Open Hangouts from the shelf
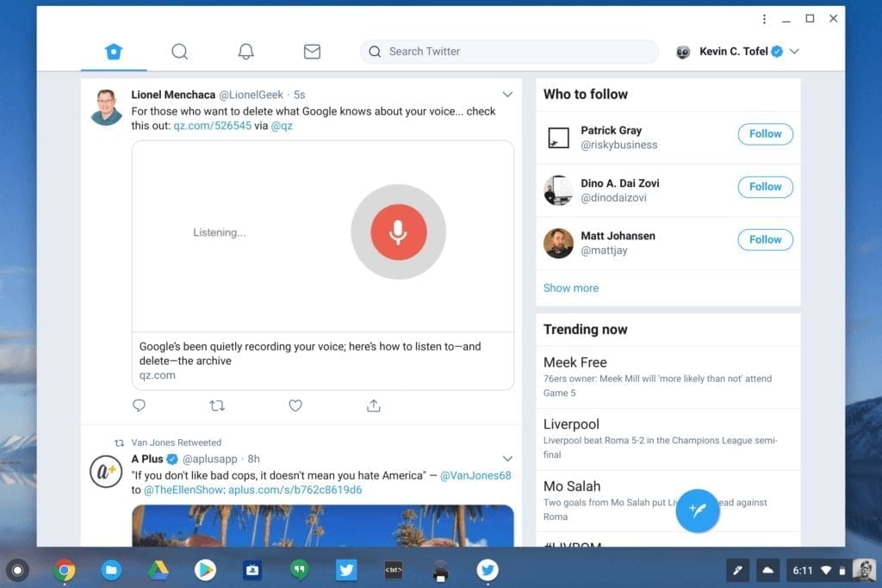The height and width of the screenshot is (588, 882). 299,571
